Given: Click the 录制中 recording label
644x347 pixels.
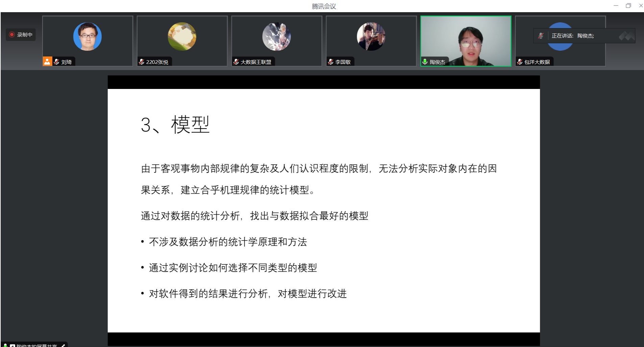Looking at the screenshot, I should (25, 34).
